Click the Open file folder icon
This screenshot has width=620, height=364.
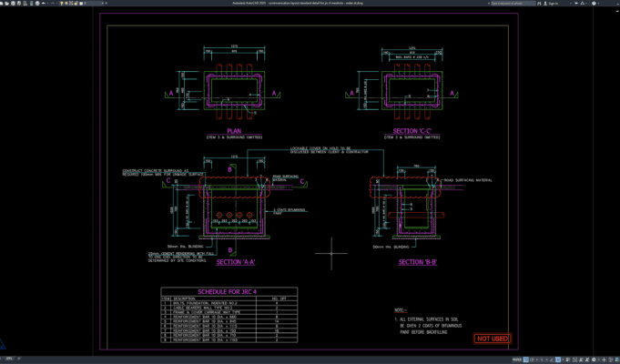6,3
